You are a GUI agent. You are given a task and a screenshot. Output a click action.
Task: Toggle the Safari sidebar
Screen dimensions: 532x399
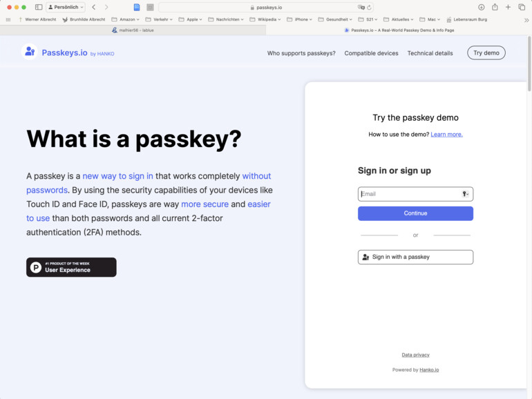click(x=39, y=7)
